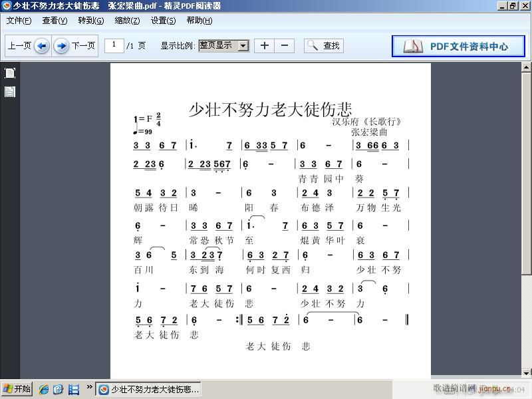Image resolution: width=532 pixels, height=399 pixels.
Task: Open the 查看(V) menu
Action: point(55,21)
